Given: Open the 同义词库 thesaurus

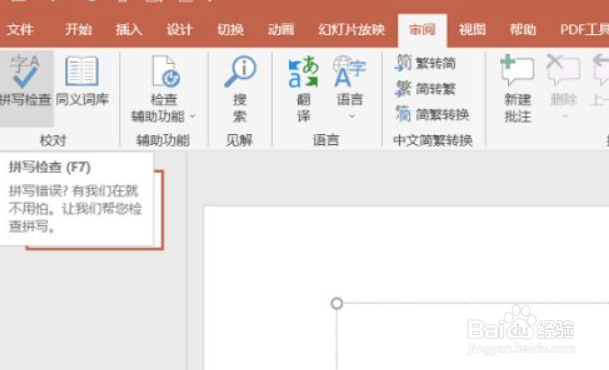Looking at the screenshot, I should [x=82, y=81].
